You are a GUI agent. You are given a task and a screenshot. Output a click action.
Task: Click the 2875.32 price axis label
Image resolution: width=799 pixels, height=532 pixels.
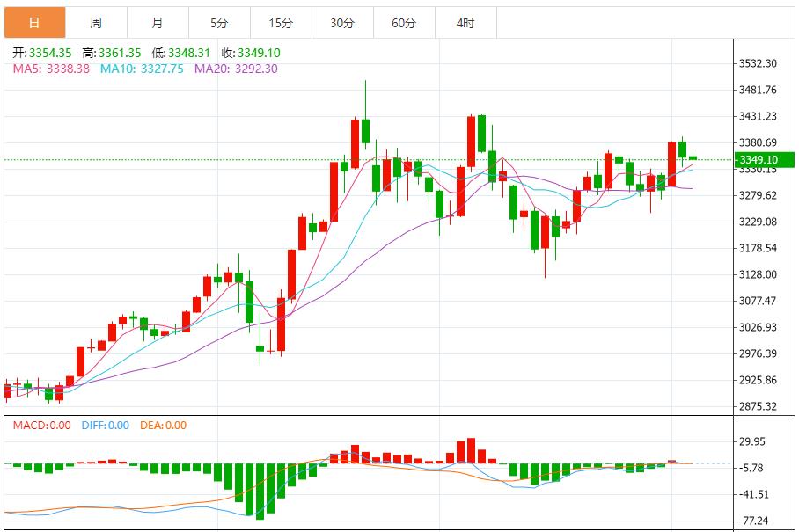(758, 407)
